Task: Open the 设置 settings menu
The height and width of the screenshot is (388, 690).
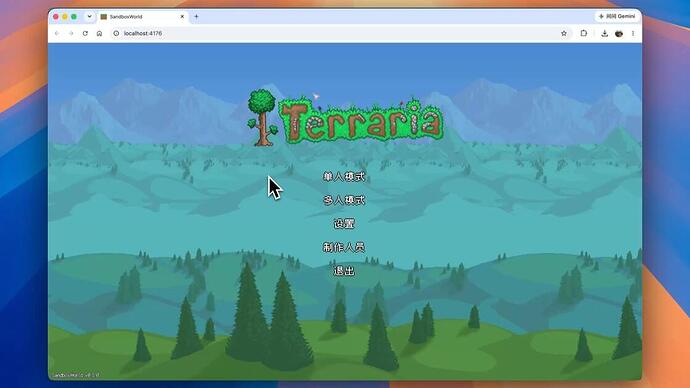Action: click(x=344, y=224)
